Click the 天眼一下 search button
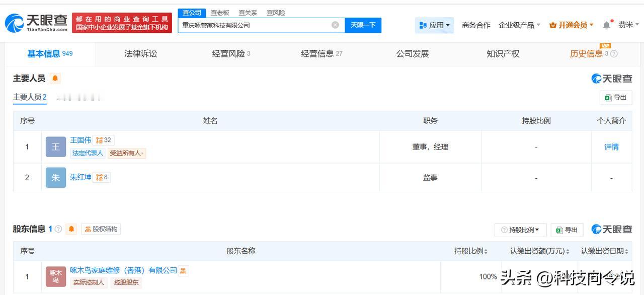Viewport: 644px width, 295px height. pyautogui.click(x=363, y=25)
